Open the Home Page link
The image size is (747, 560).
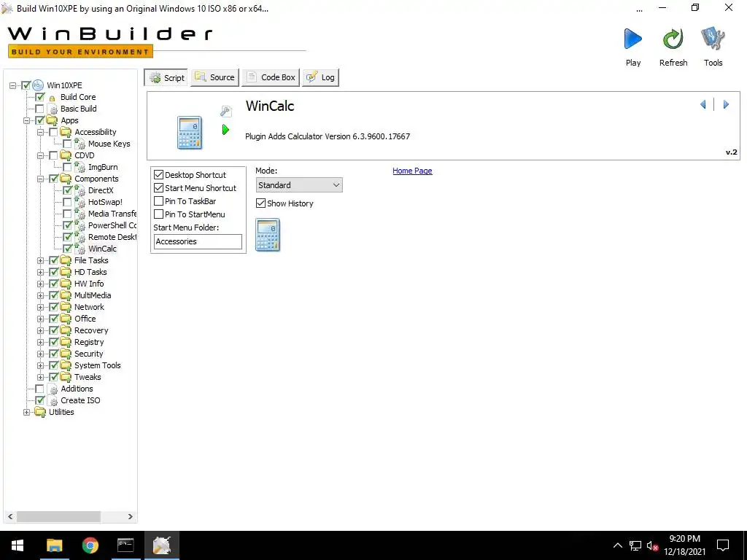point(412,171)
